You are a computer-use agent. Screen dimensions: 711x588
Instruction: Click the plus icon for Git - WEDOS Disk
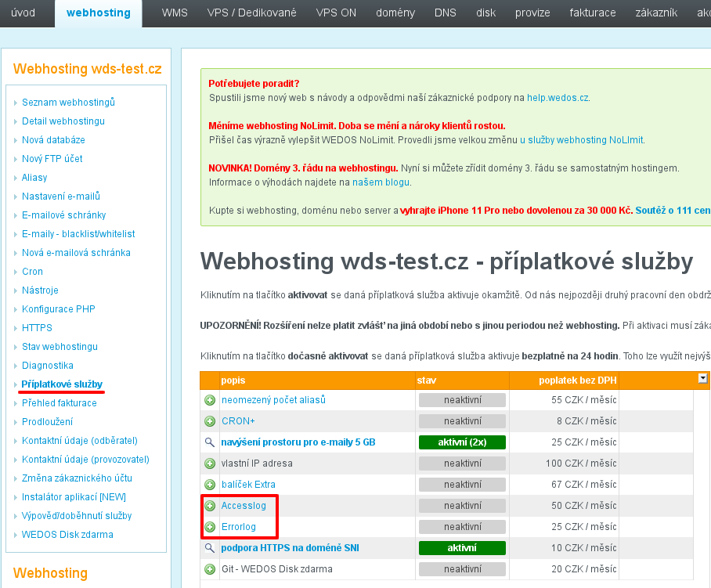[210, 569]
